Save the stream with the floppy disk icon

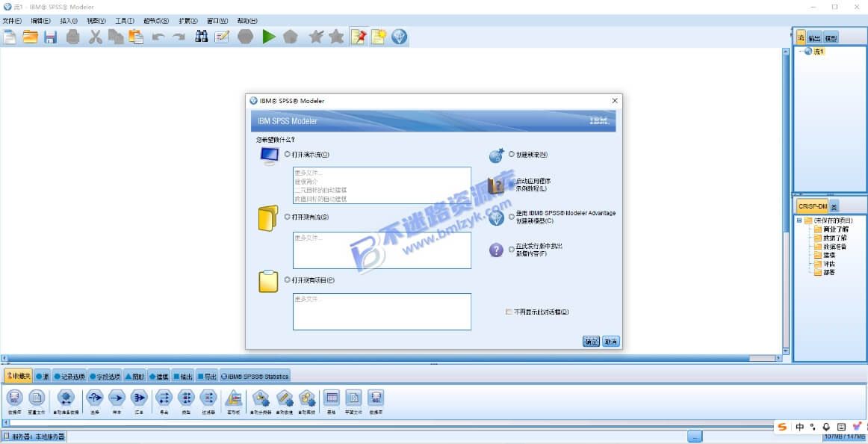[51, 37]
